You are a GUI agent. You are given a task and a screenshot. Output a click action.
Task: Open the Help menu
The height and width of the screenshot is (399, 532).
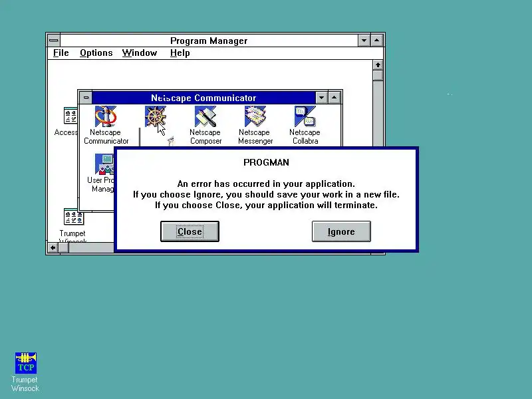(x=180, y=53)
